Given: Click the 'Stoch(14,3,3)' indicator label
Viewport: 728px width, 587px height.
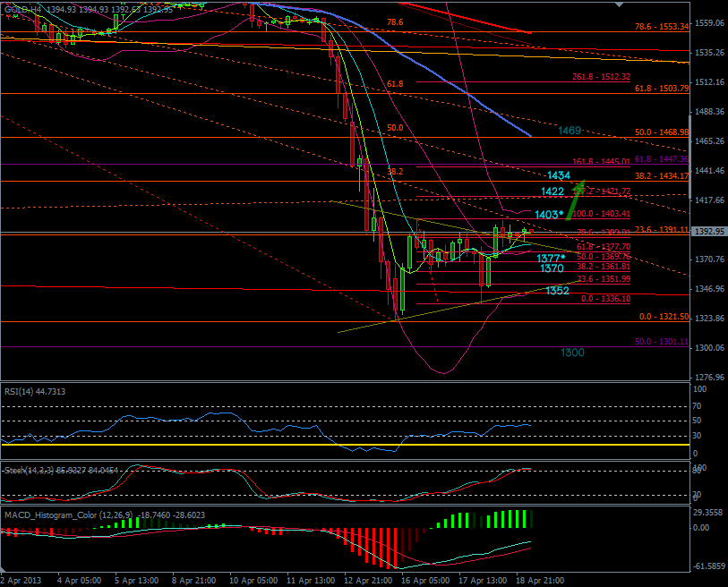Looking at the screenshot, I should click(x=29, y=470).
